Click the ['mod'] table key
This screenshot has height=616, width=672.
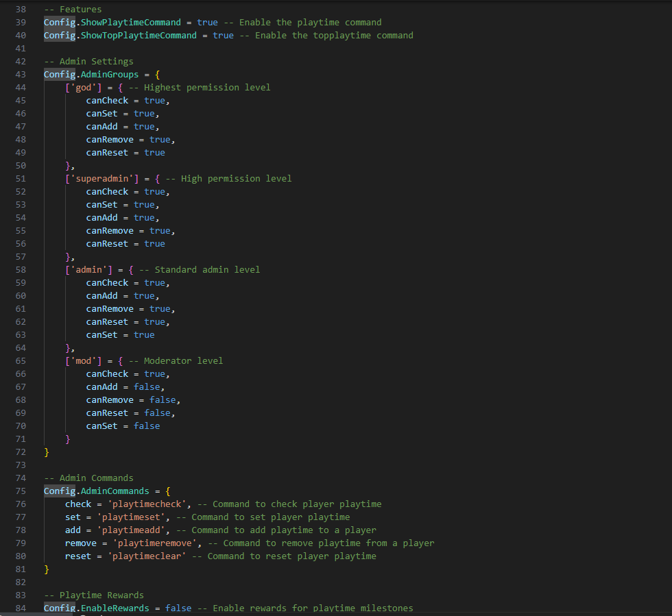pyautogui.click(x=84, y=361)
